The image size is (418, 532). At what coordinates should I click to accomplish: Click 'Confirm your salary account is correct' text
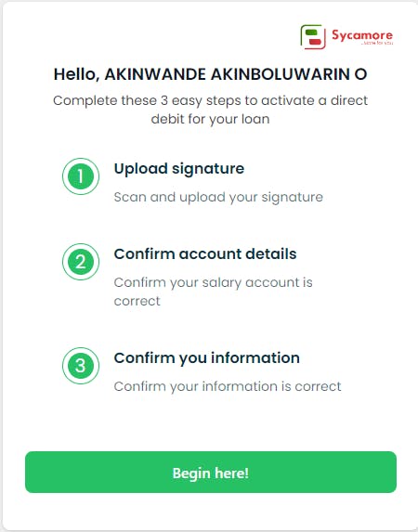213,292
